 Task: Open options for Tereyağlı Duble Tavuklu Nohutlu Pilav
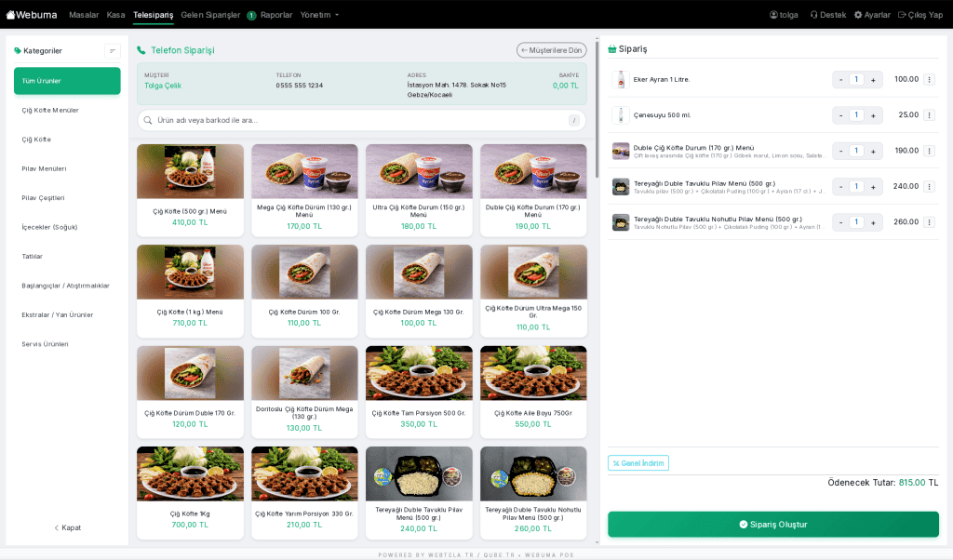(x=929, y=222)
